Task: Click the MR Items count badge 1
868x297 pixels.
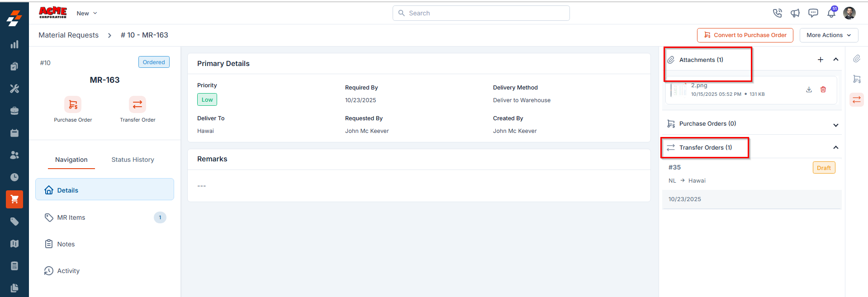Action: point(160,217)
